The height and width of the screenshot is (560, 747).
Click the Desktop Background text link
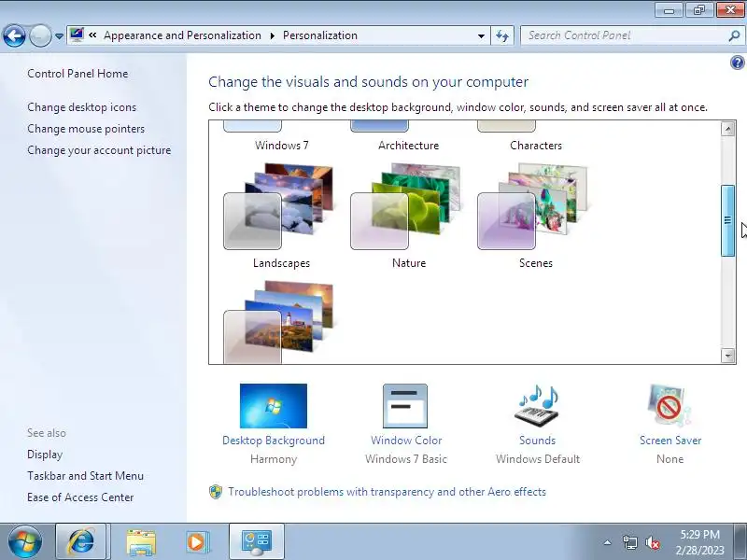pos(274,441)
